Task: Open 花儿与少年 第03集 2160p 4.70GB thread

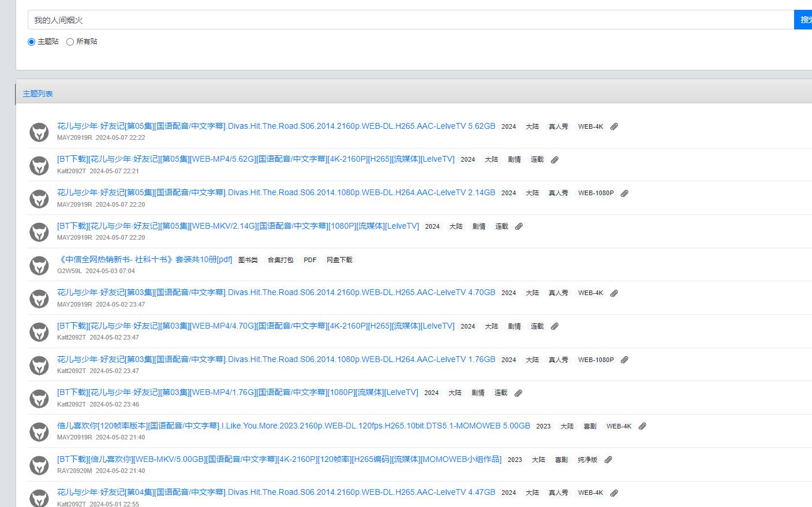Action: pyautogui.click(x=276, y=293)
